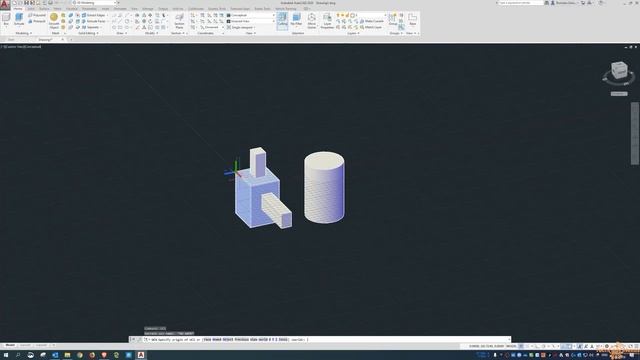The height and width of the screenshot is (360, 640).
Task: Switch to the Model layout tab
Action: 10,345
